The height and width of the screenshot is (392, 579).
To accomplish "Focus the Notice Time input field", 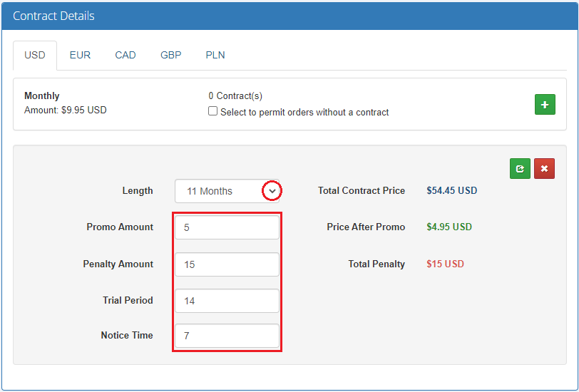I will pyautogui.click(x=227, y=336).
